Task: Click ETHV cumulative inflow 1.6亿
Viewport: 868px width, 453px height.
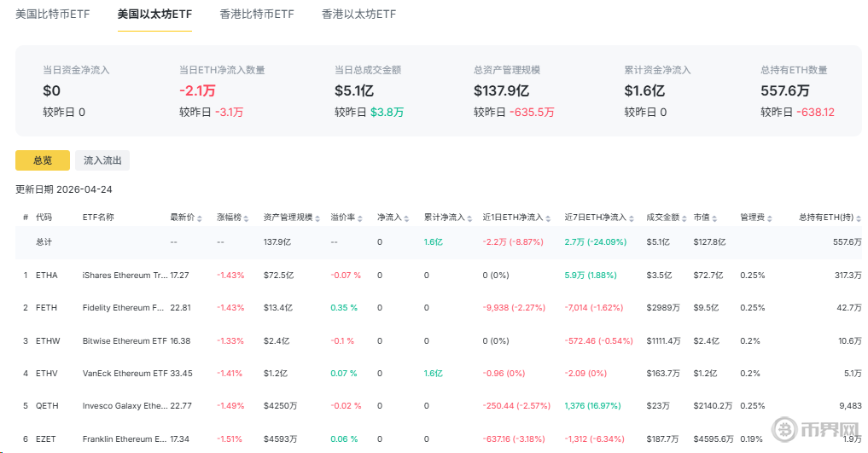Action: pos(433,374)
